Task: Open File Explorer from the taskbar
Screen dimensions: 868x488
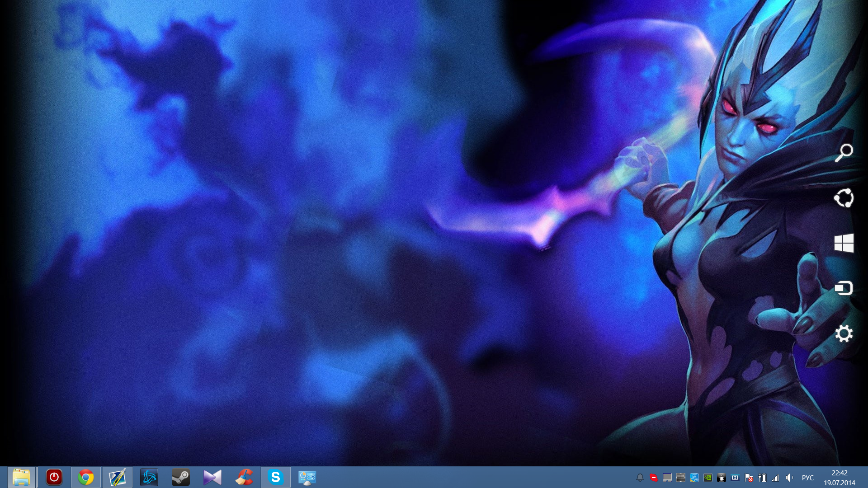Action: (x=21, y=477)
